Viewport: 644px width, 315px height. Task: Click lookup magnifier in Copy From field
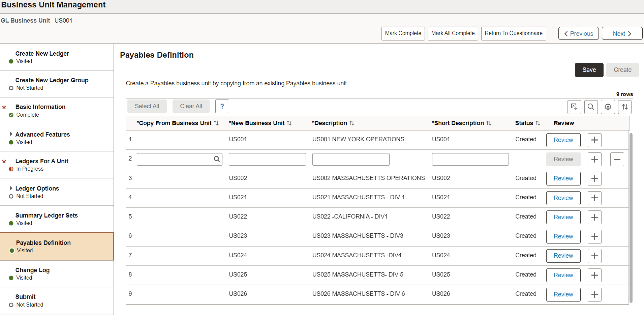217,159
